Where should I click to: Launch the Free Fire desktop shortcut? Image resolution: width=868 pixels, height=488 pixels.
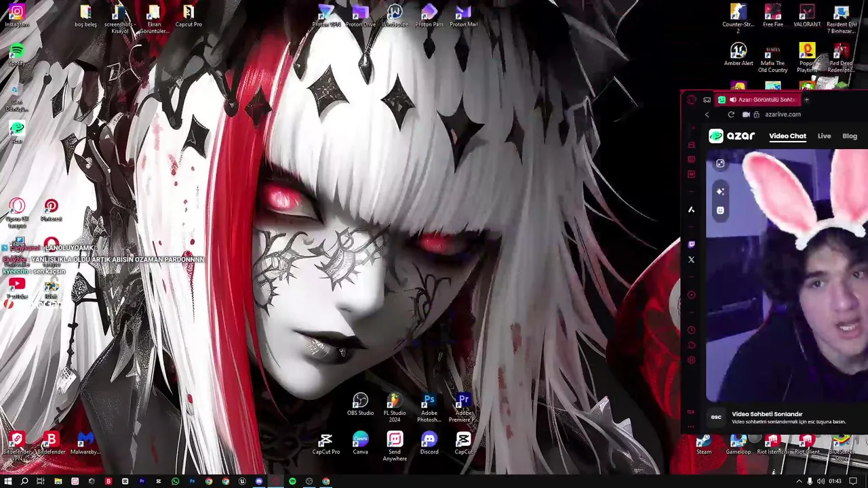point(773,16)
